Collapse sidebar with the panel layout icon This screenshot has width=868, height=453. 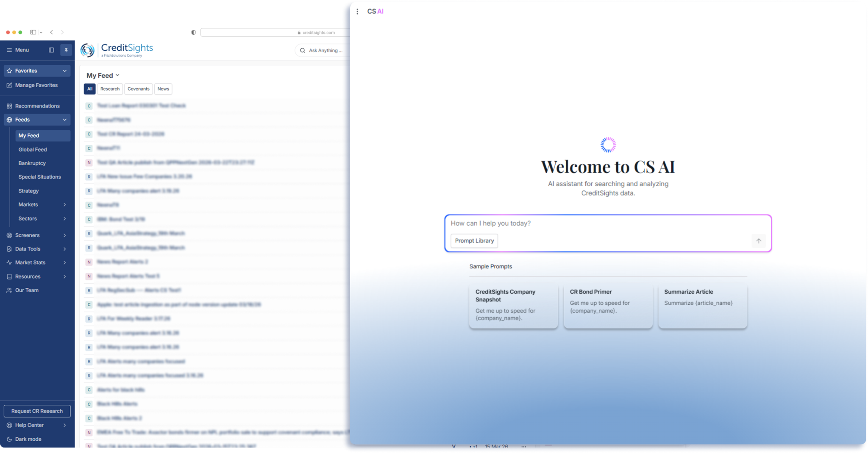(x=51, y=50)
